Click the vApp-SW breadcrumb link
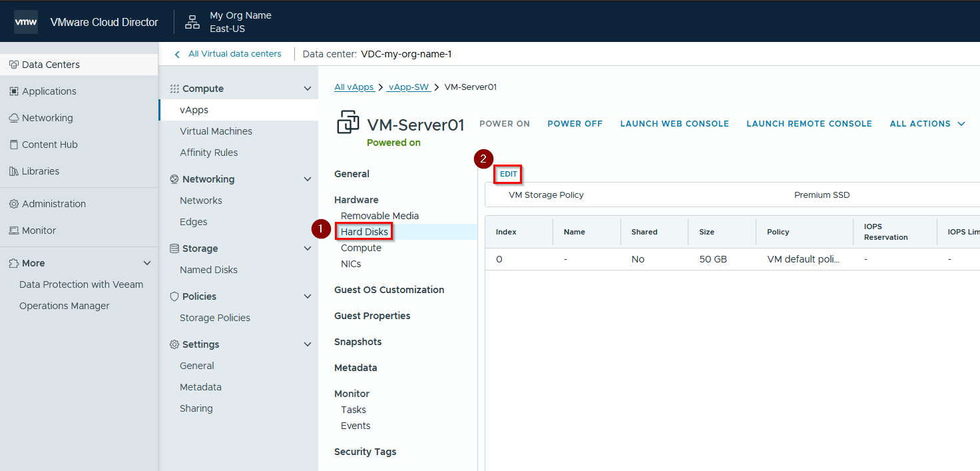This screenshot has height=471, width=980. tap(409, 87)
